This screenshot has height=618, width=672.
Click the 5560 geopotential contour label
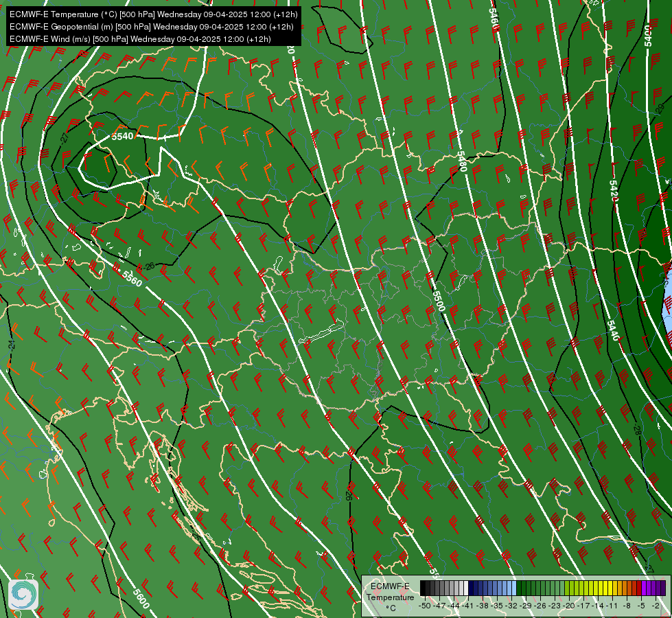click(132, 279)
